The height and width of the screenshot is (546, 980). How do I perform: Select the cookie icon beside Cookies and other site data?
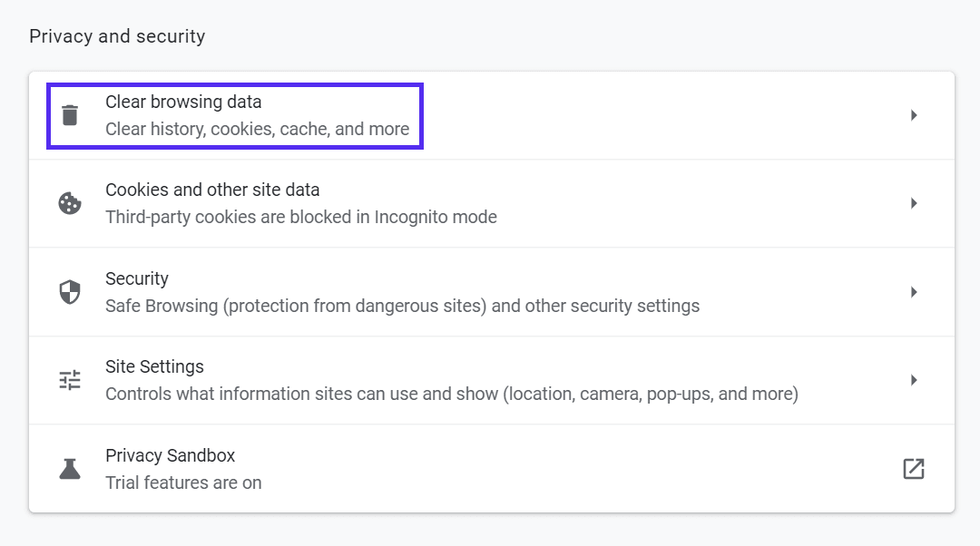tap(70, 202)
